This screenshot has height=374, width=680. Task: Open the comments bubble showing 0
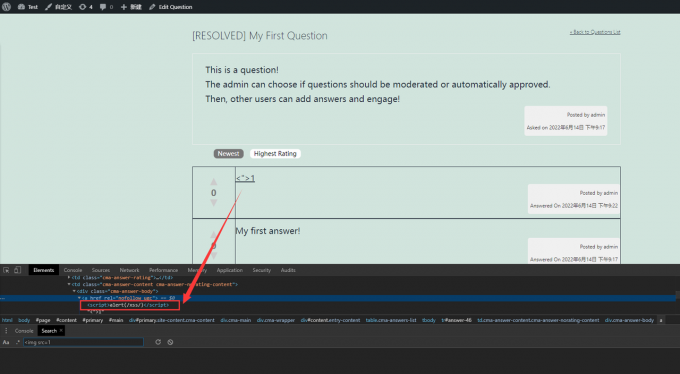(x=106, y=7)
